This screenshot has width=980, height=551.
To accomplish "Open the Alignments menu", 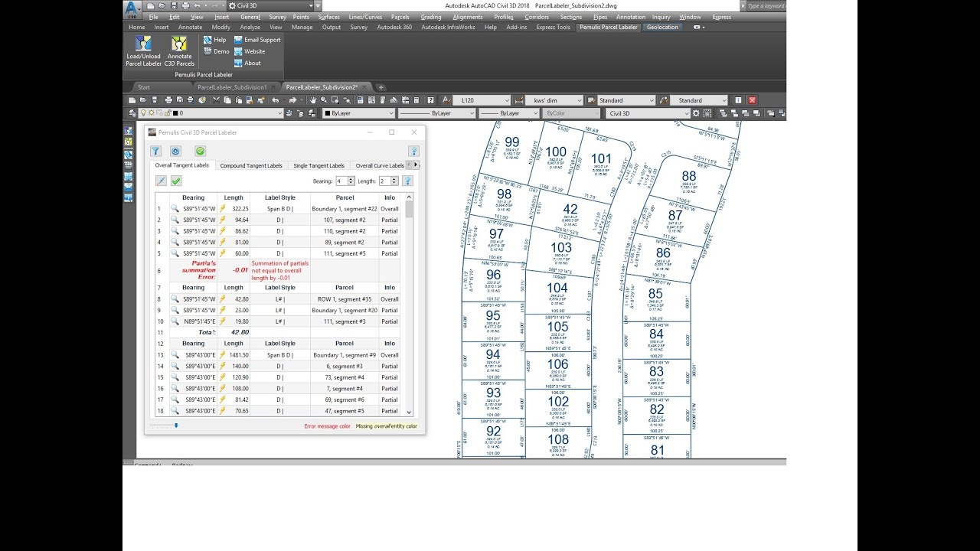I will point(467,17).
